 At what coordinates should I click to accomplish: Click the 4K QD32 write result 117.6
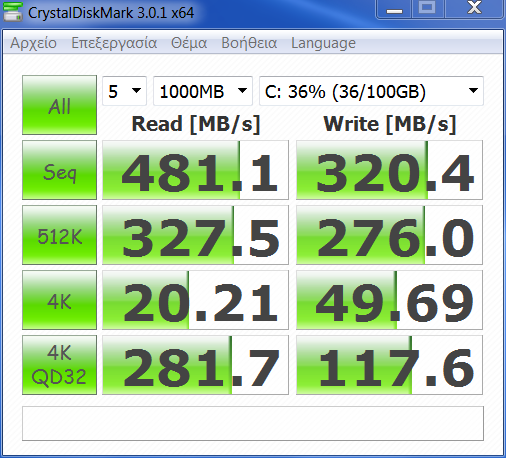click(389, 365)
